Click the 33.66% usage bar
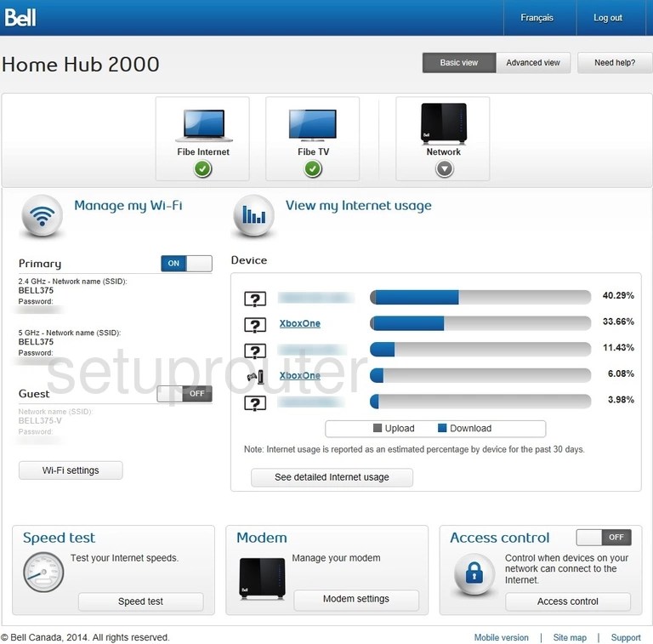Image resolution: width=653 pixels, height=644 pixels. 480,323
